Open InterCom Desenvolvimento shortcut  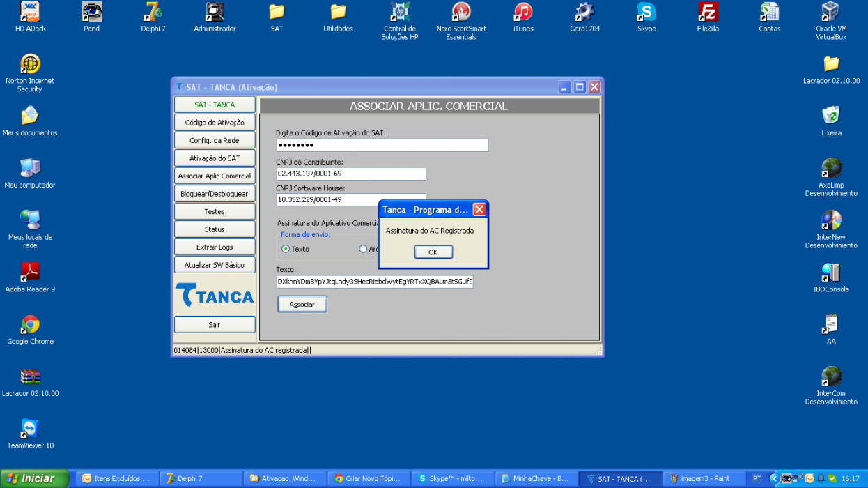pos(831,376)
